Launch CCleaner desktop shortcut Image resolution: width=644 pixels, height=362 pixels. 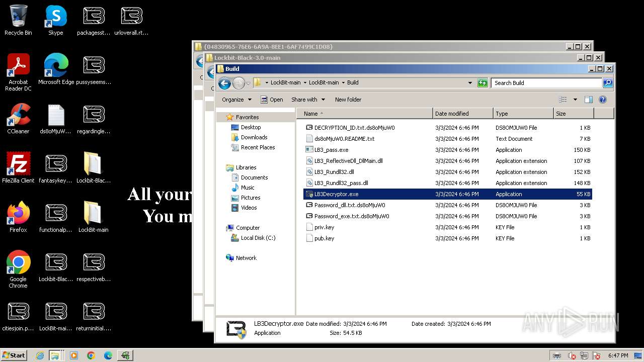point(18,119)
